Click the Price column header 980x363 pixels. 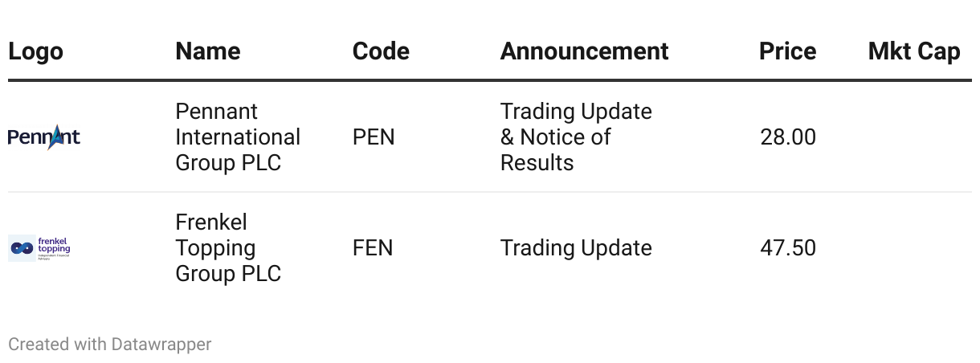tap(787, 51)
